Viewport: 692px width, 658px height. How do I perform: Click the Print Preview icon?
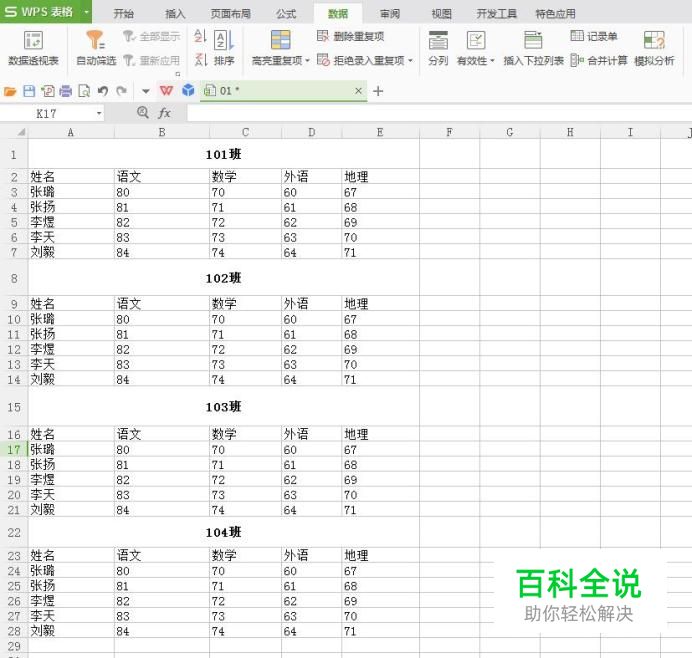coord(84,91)
